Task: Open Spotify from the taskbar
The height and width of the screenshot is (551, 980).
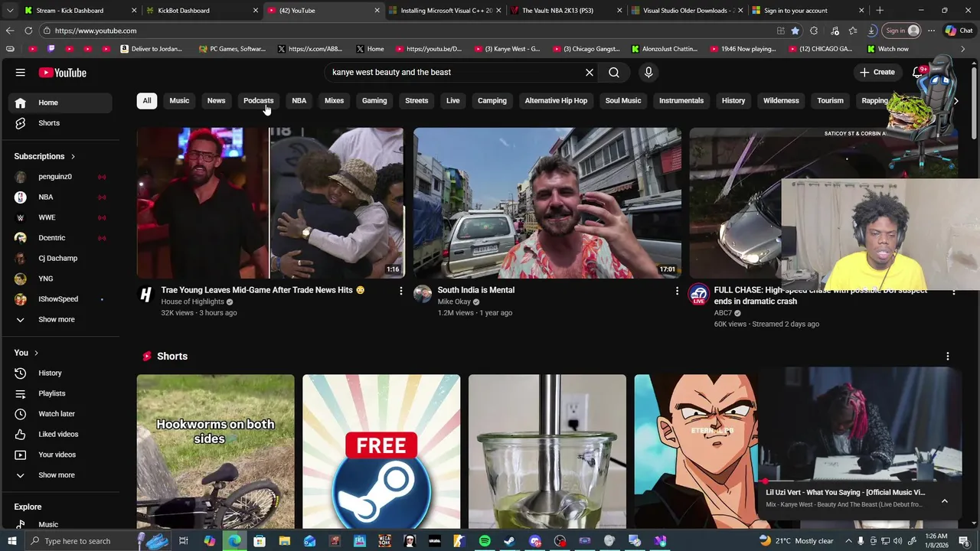Action: [x=485, y=541]
